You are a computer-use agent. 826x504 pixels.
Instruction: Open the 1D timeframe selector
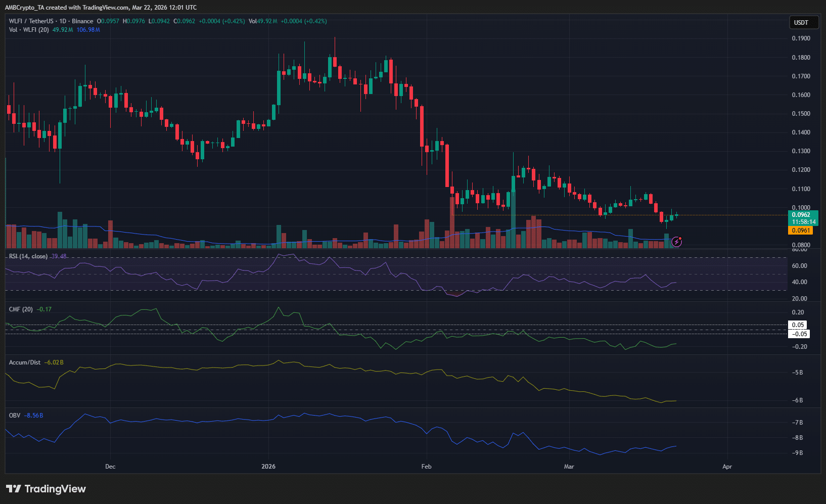[63, 21]
